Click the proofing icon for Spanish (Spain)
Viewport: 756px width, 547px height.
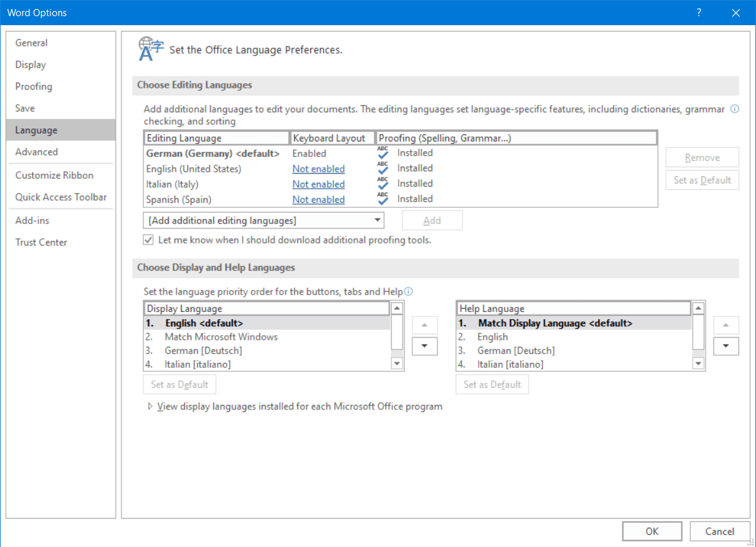[383, 199]
